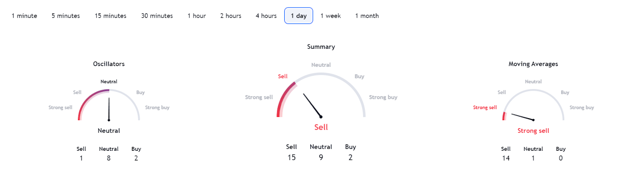The width and height of the screenshot is (644, 177).
Task: Click the active 1 day tab
Action: (x=299, y=16)
